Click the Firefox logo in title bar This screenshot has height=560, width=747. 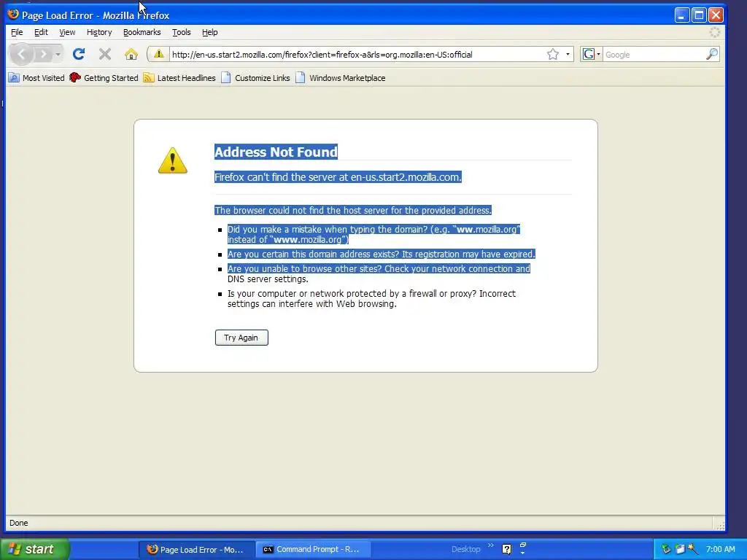(x=13, y=15)
